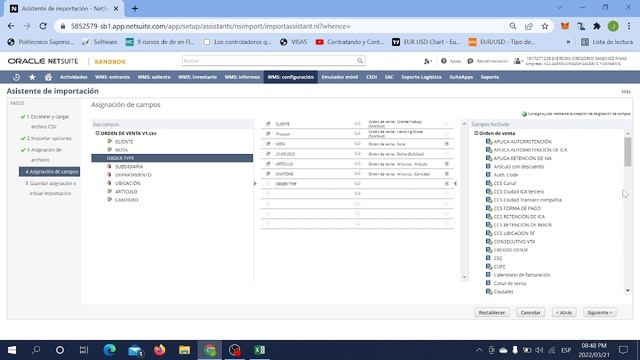Open the Emulador móvil menu
640x360 pixels.
[x=340, y=77]
